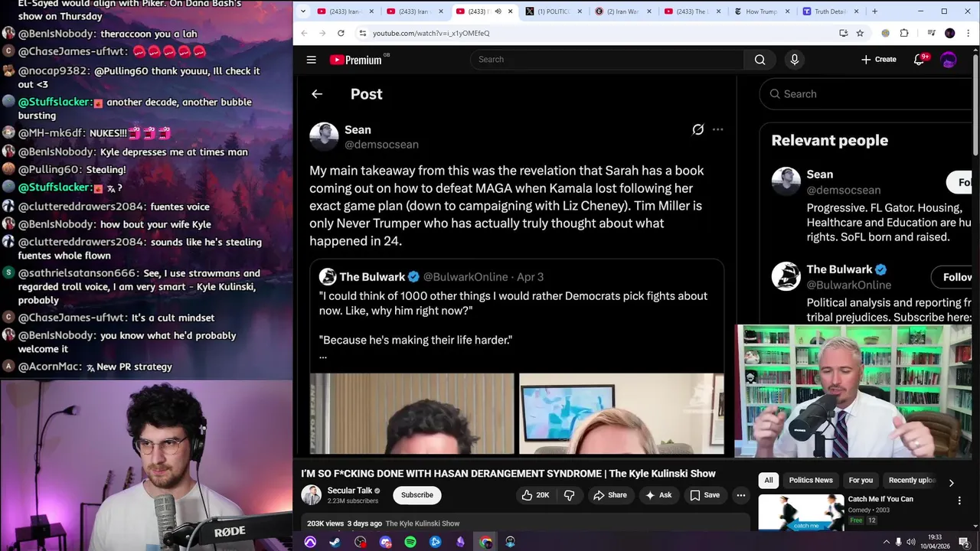Switch to the first Iran YouTube tab
Viewport: 980px width, 551px height.
(345, 11)
